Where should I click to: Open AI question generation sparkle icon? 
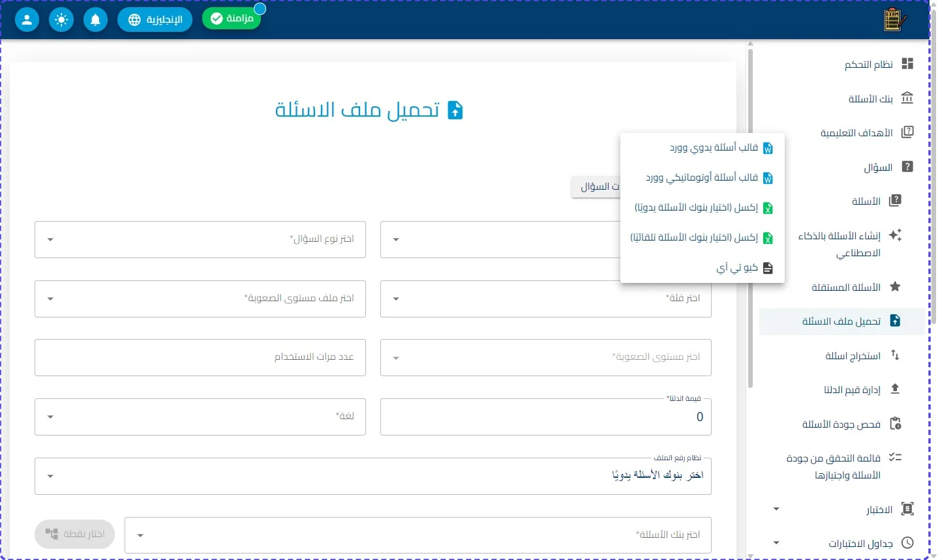(x=896, y=235)
